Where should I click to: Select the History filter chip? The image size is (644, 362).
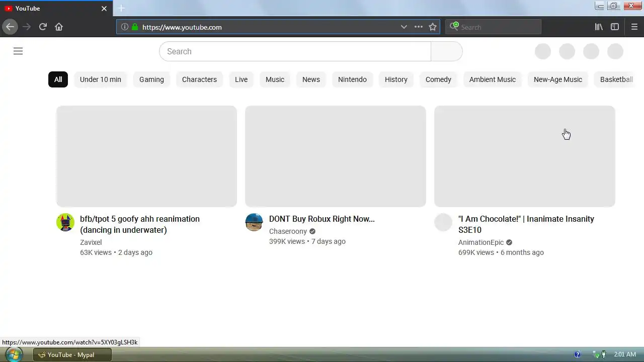tap(396, 79)
